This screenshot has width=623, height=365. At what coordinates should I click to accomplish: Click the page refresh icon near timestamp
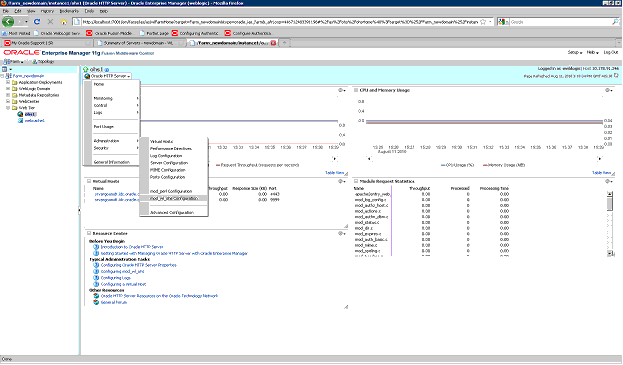click(616, 75)
